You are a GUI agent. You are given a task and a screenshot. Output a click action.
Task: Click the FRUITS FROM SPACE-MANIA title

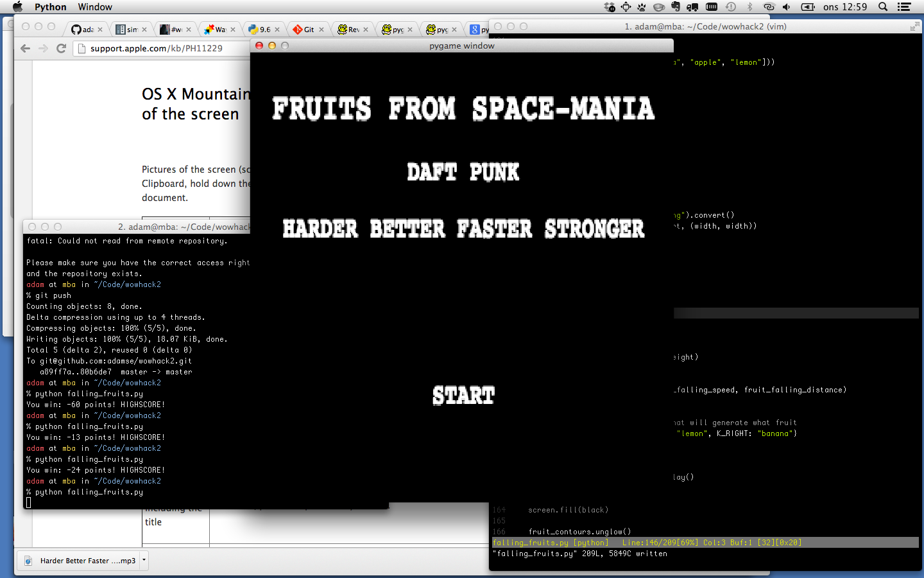463,109
